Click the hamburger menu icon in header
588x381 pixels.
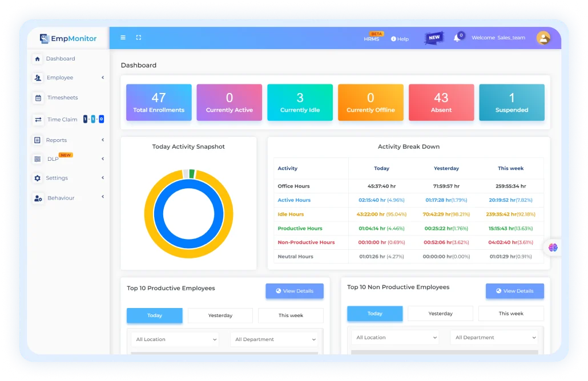pos(123,38)
